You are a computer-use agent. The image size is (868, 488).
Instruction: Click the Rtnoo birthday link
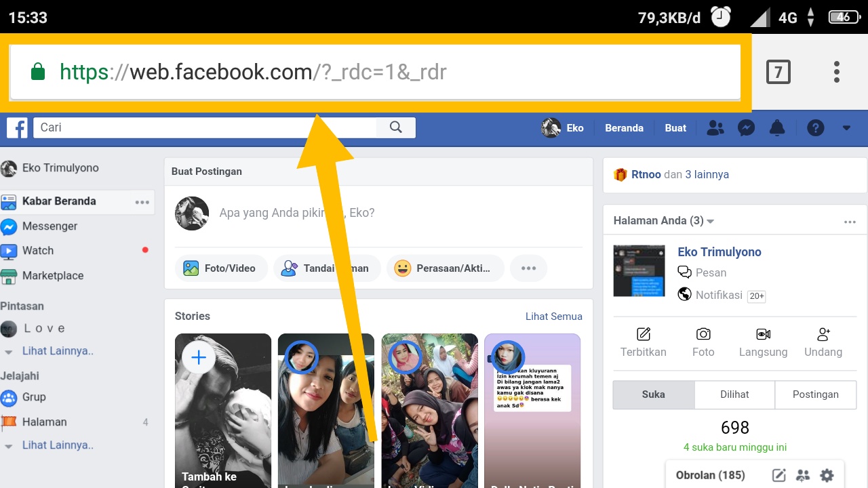tap(646, 175)
